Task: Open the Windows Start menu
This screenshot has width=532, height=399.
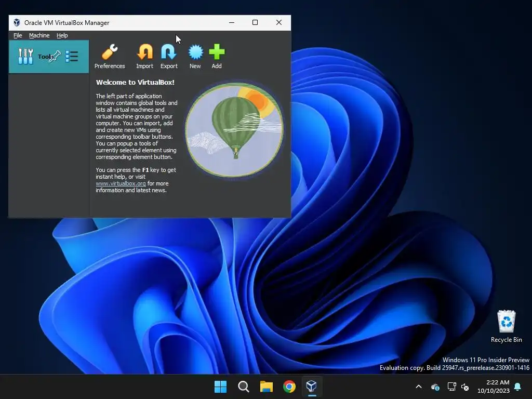Action: pos(220,387)
